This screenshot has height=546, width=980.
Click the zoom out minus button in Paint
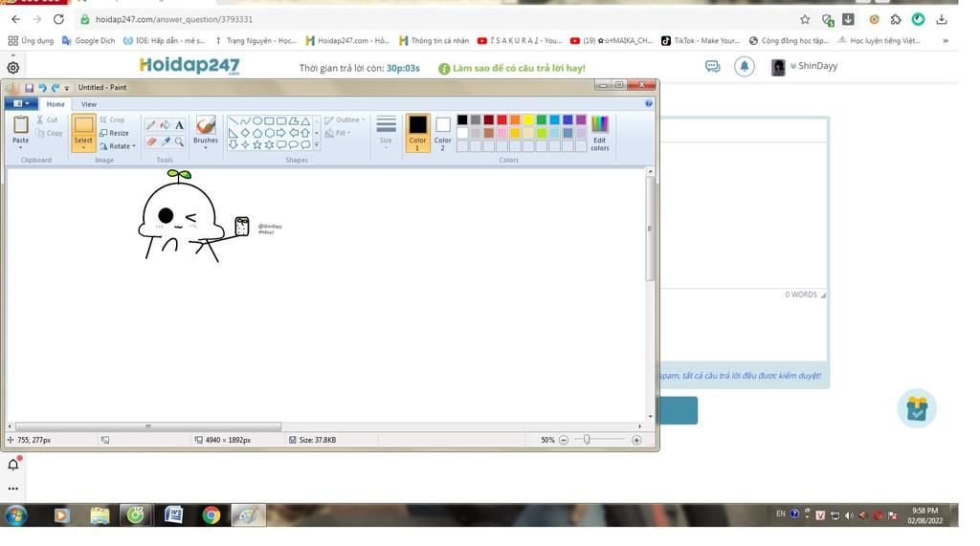564,440
